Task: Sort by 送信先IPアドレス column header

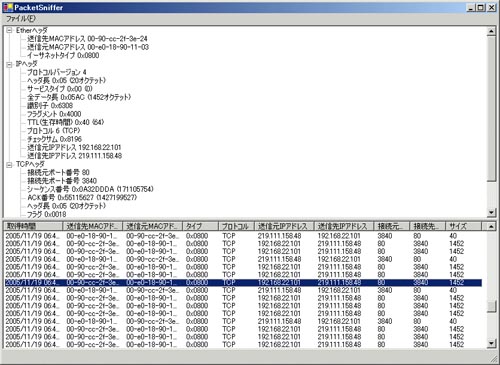Action: pos(344,226)
